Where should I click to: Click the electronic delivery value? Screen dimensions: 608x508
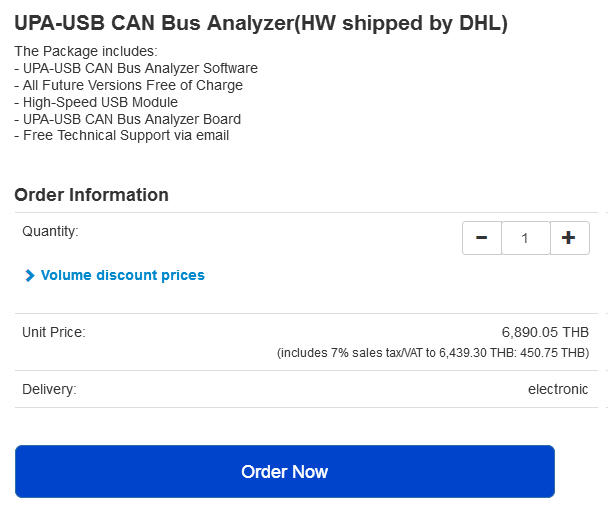(558, 389)
